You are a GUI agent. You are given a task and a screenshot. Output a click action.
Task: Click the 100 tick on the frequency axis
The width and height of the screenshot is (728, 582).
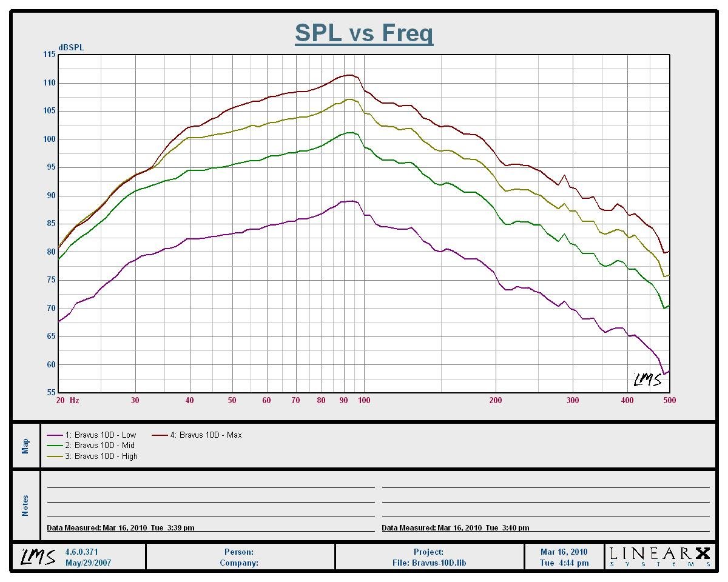tap(364, 400)
